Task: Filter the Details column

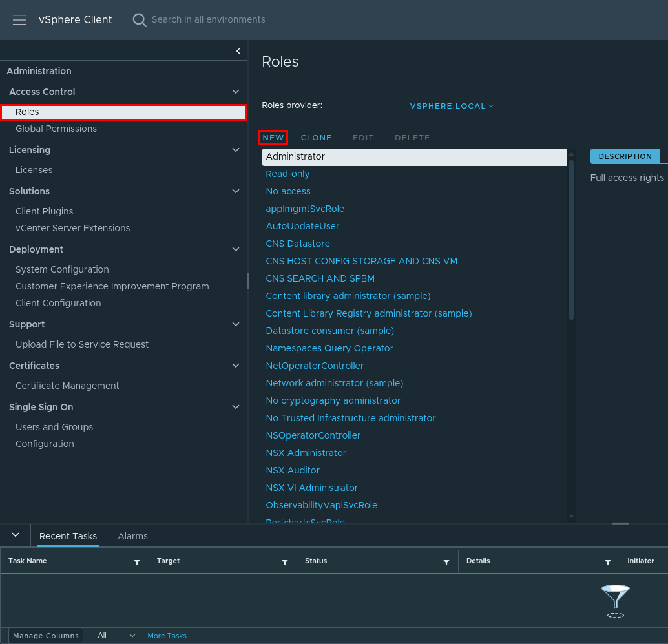Action: pos(608,562)
